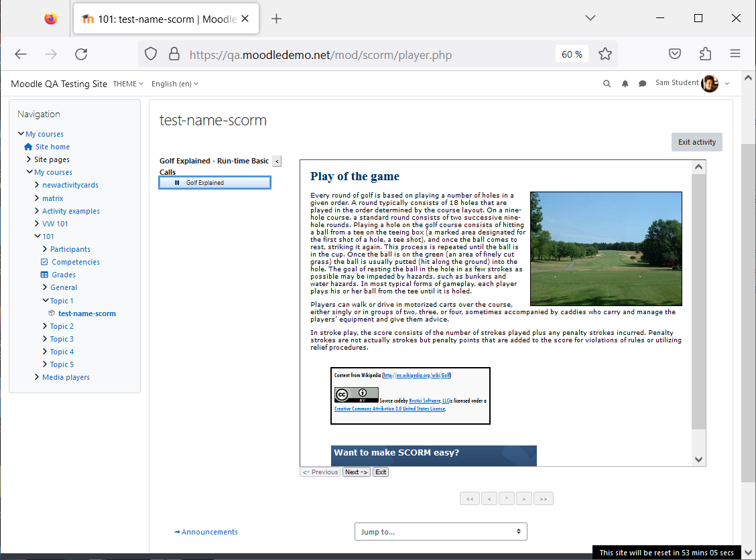This screenshot has width=756, height=560.
Task: Expand the General section
Action: coord(45,288)
